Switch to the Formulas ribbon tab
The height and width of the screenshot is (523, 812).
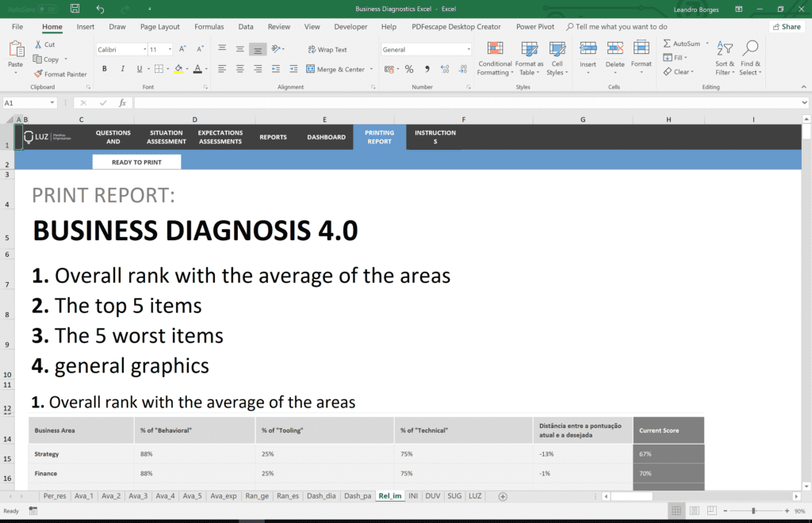[x=209, y=26]
